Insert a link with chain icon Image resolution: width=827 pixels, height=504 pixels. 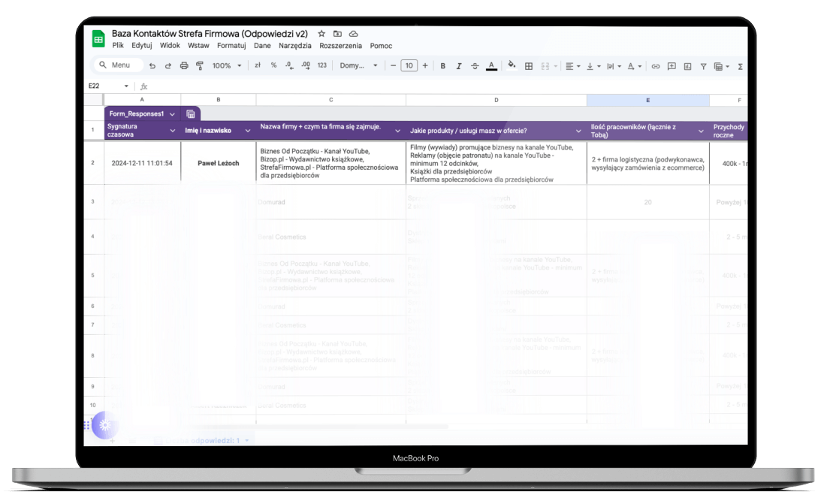point(656,66)
